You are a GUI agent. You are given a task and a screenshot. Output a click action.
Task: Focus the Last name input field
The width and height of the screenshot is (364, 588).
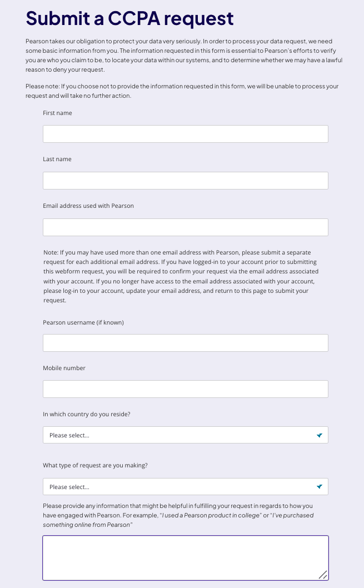point(186,181)
